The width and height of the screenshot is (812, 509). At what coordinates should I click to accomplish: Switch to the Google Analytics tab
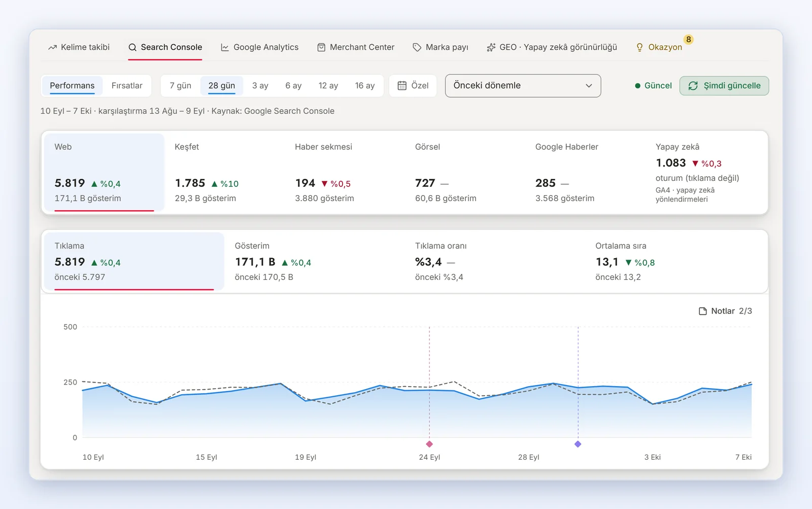[x=260, y=47]
